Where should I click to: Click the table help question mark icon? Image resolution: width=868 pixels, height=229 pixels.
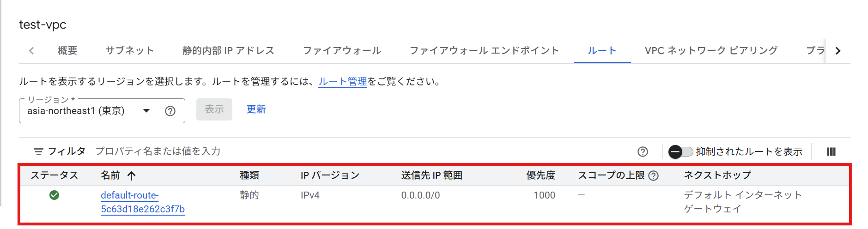643,152
